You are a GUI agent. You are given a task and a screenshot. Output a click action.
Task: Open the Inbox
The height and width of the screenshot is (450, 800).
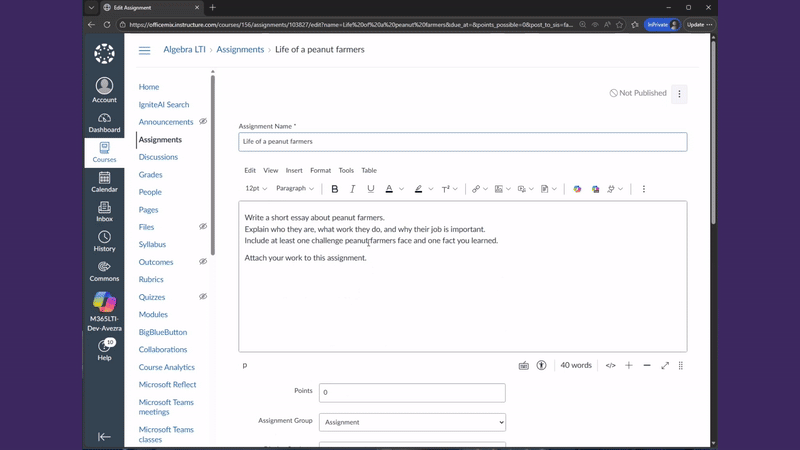(104, 212)
